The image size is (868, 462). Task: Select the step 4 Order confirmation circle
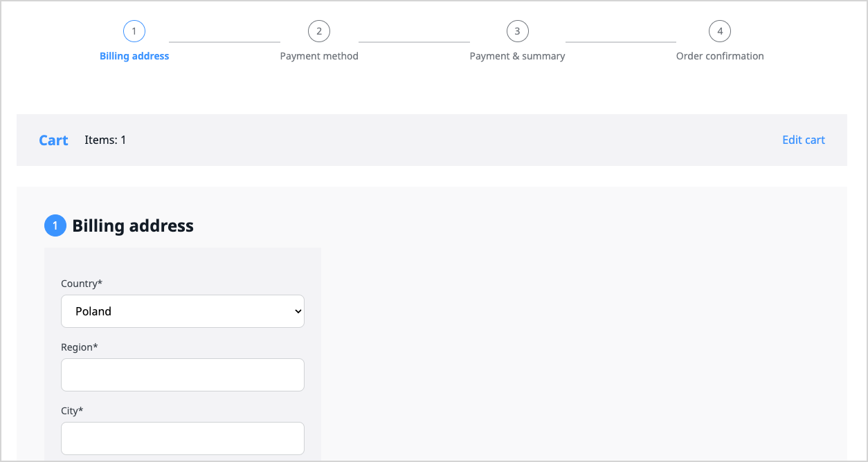[x=720, y=30]
